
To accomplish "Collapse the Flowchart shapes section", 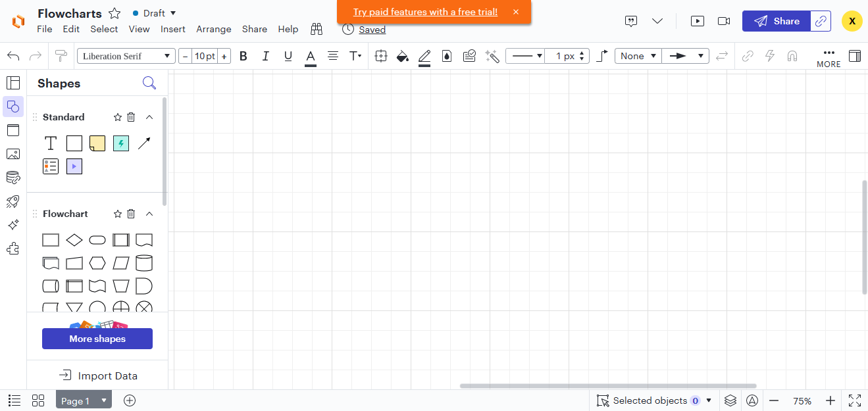I will (x=149, y=213).
